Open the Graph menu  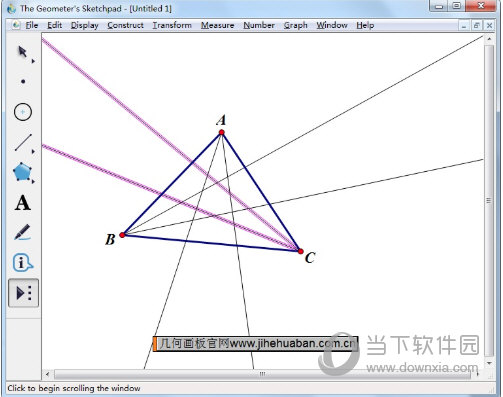pos(295,25)
